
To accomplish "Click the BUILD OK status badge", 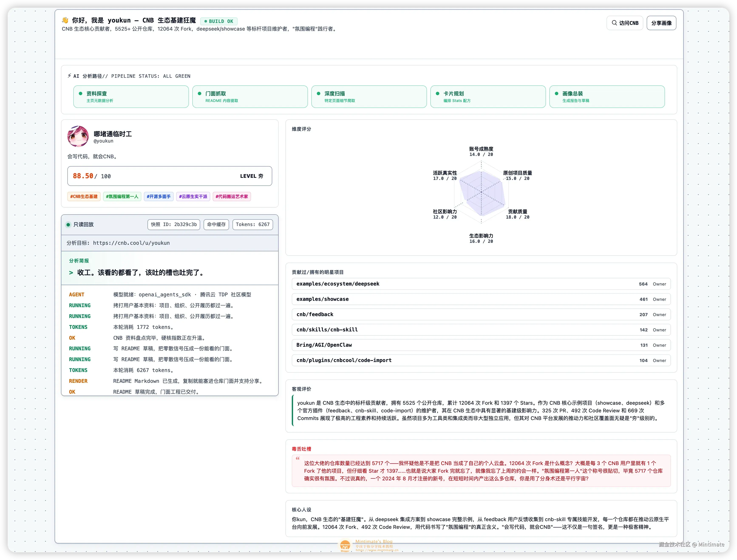I will point(219,21).
